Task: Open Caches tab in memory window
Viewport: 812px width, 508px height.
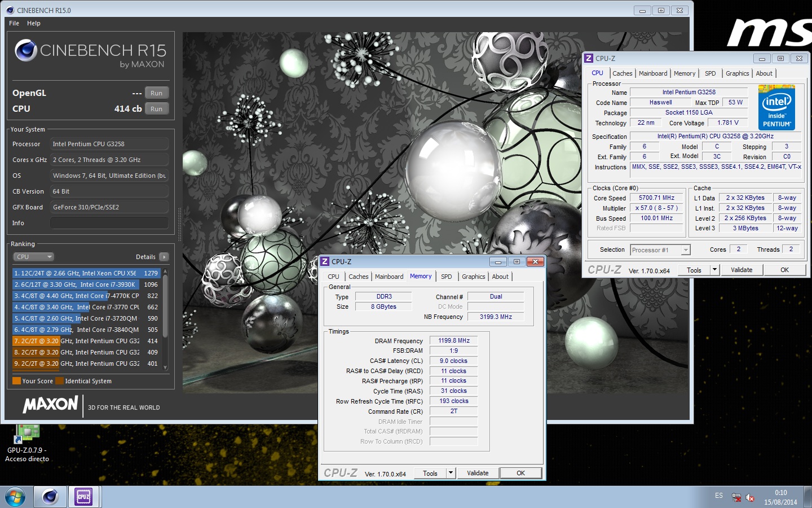Action: [359, 277]
